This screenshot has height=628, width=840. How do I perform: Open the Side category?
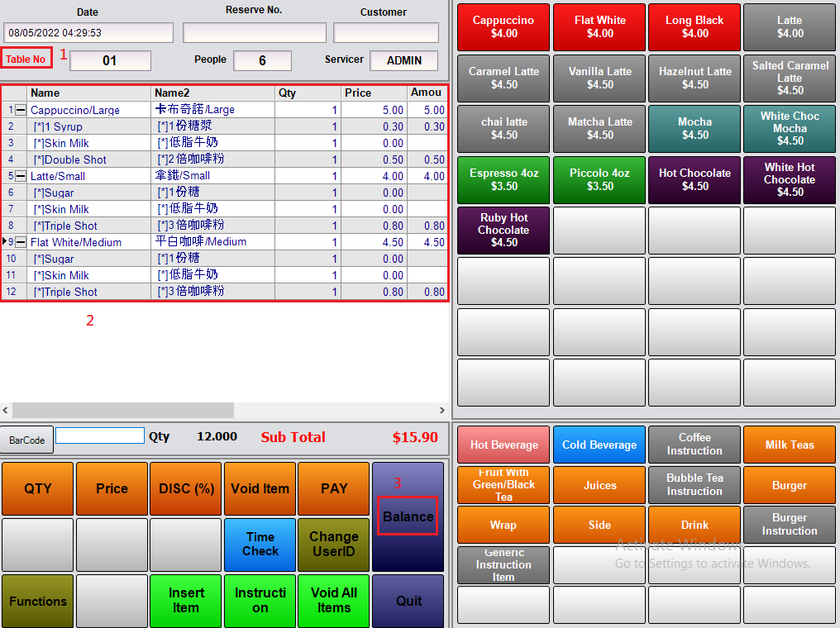tap(599, 525)
